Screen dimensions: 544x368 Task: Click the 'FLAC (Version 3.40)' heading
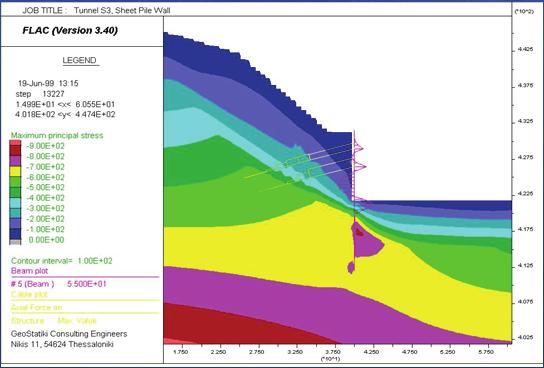point(70,31)
